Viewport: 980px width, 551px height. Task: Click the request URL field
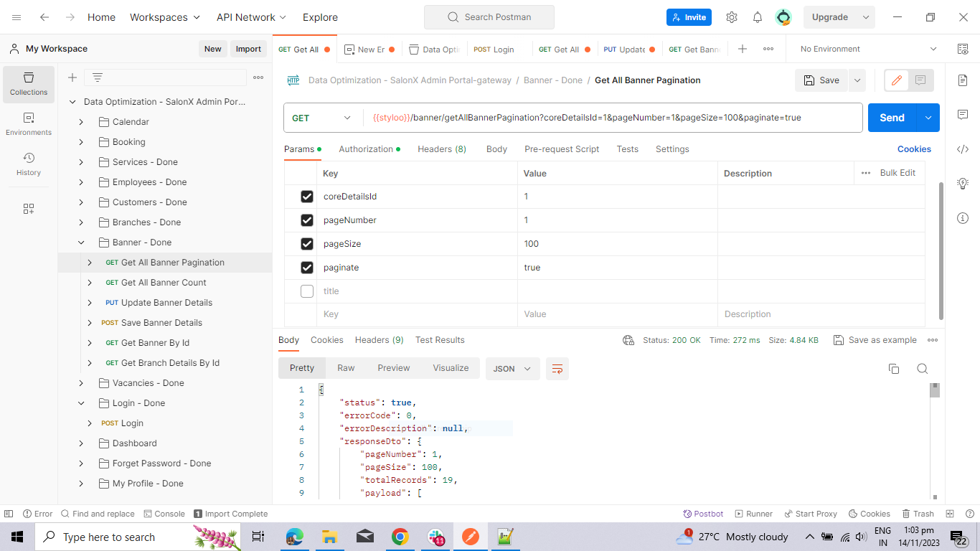[613, 118]
